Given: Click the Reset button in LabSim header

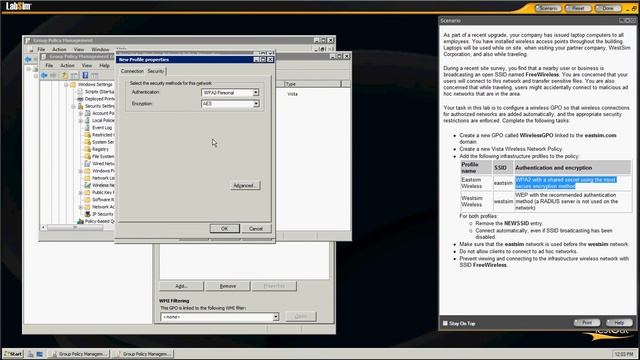Looking at the screenshot, I should (x=578, y=8).
